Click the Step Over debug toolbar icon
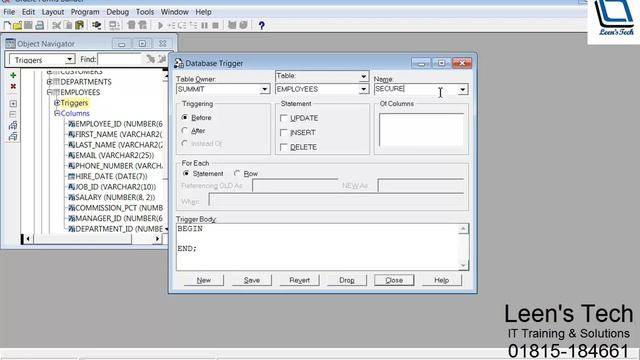 click(x=182, y=25)
